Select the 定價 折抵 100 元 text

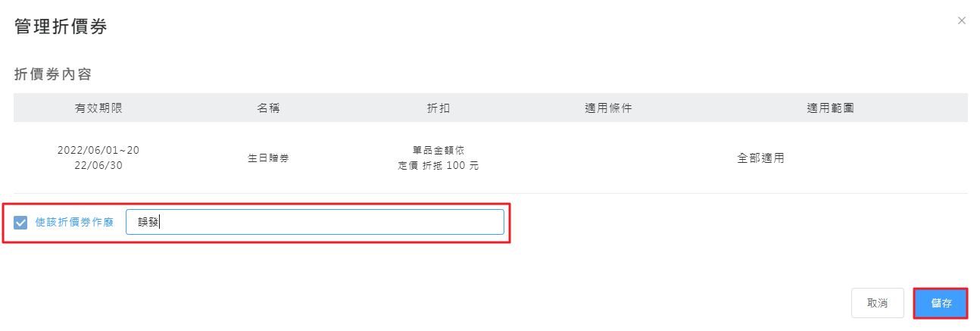[439, 166]
